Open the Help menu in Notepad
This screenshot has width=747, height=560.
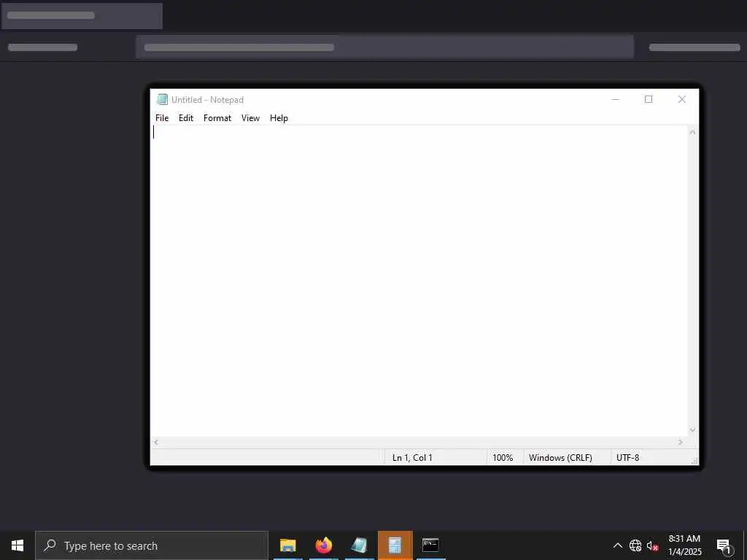point(279,118)
